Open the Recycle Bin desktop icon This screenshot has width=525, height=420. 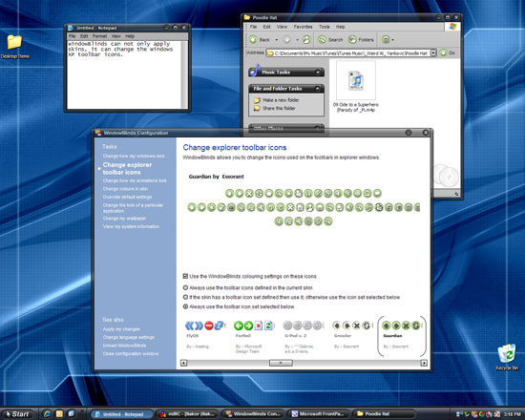tap(507, 357)
